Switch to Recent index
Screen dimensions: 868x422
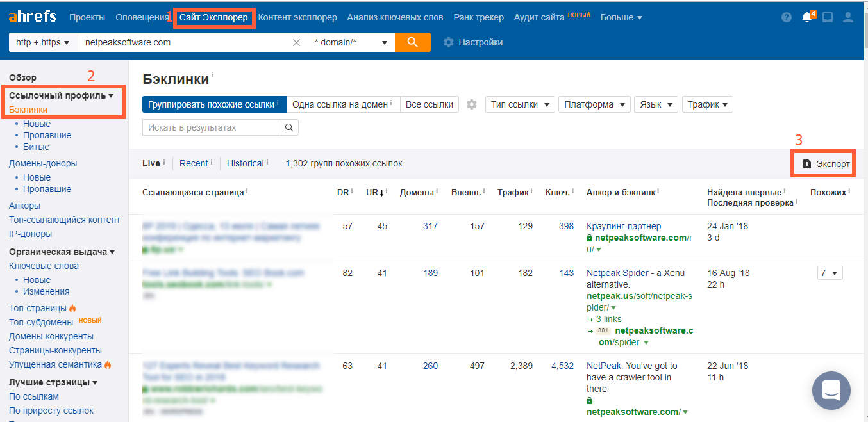pos(194,163)
